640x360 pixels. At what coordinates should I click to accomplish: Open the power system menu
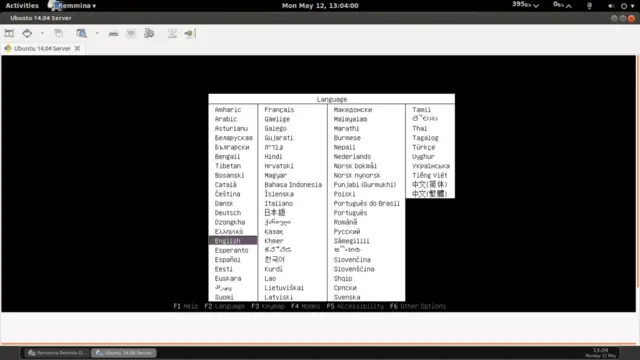[627, 6]
